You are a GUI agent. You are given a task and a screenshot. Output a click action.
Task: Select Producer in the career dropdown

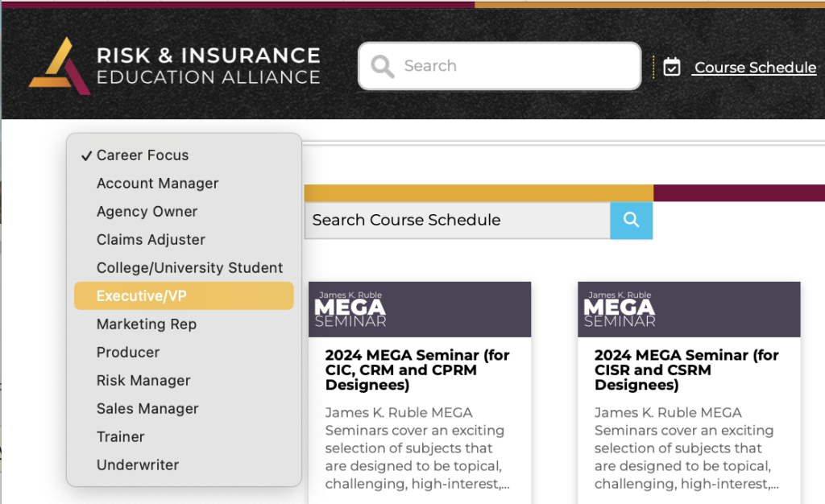point(184,352)
